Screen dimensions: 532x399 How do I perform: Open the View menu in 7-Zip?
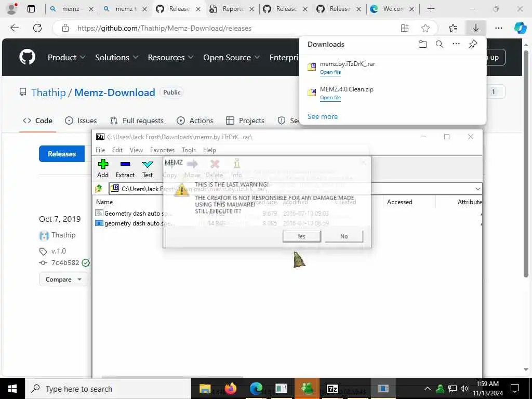[136, 150]
